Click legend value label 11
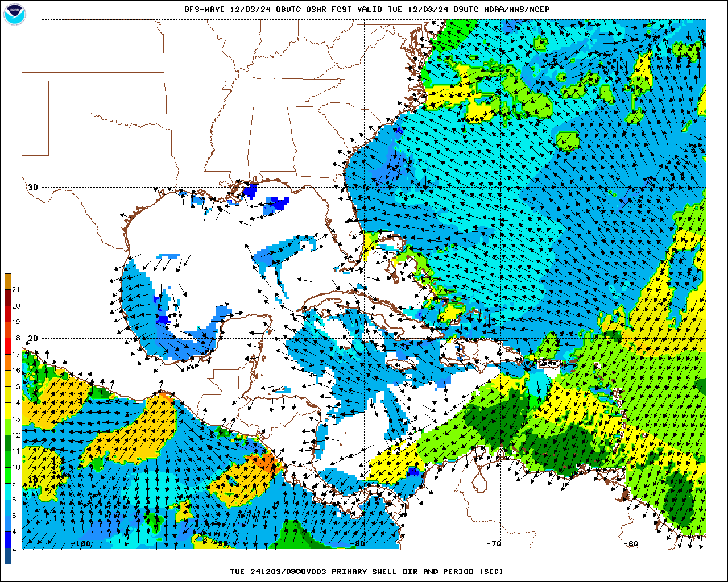Viewport: 728px width, 582px height. coord(16,452)
